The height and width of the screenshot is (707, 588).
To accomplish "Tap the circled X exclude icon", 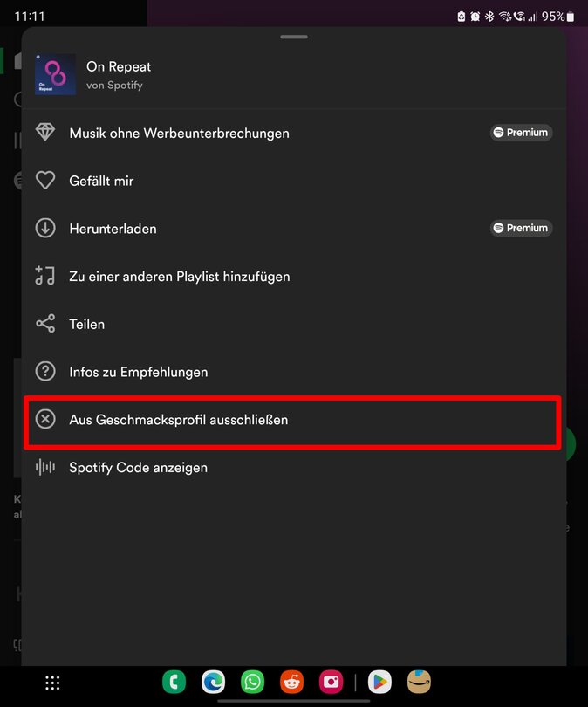I will click(45, 420).
